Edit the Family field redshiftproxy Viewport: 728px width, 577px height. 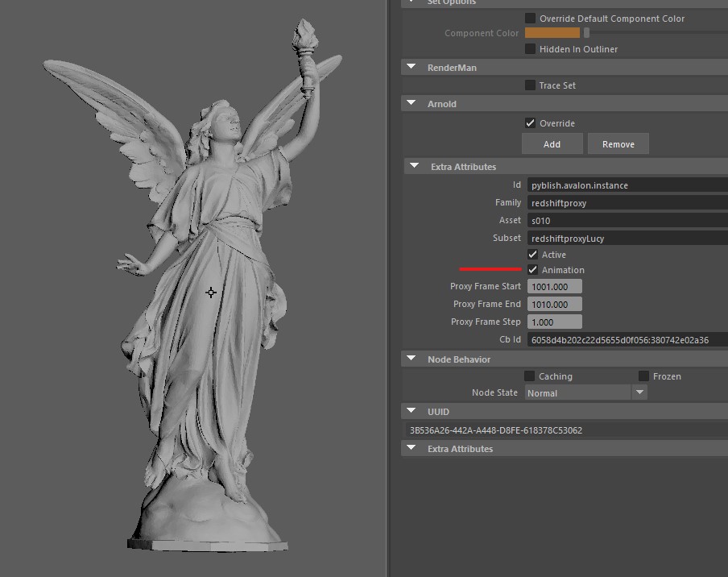coord(627,202)
